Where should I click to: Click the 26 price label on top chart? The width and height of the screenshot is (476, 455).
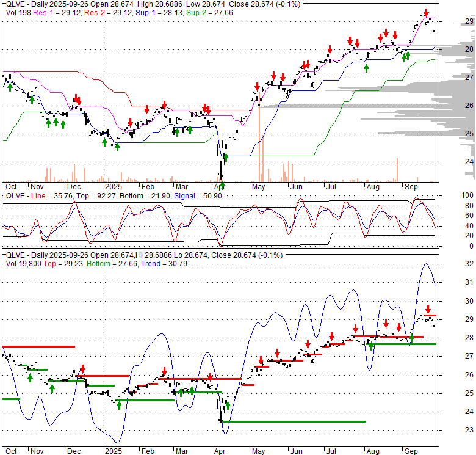click(469, 106)
